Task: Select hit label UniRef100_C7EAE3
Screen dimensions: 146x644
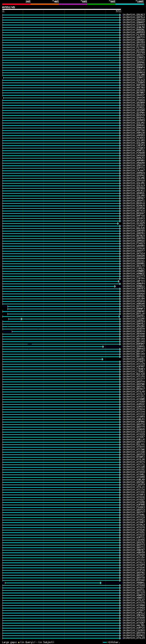Action: [134, 369]
